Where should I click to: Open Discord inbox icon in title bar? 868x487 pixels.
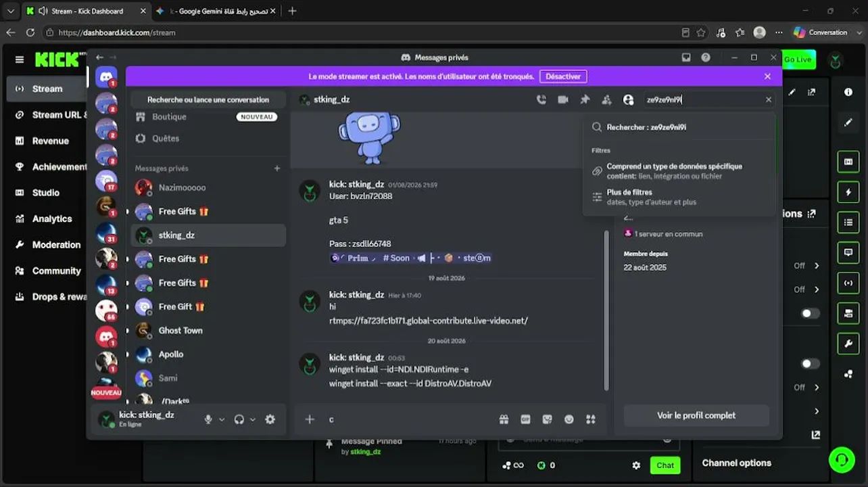[x=686, y=57]
